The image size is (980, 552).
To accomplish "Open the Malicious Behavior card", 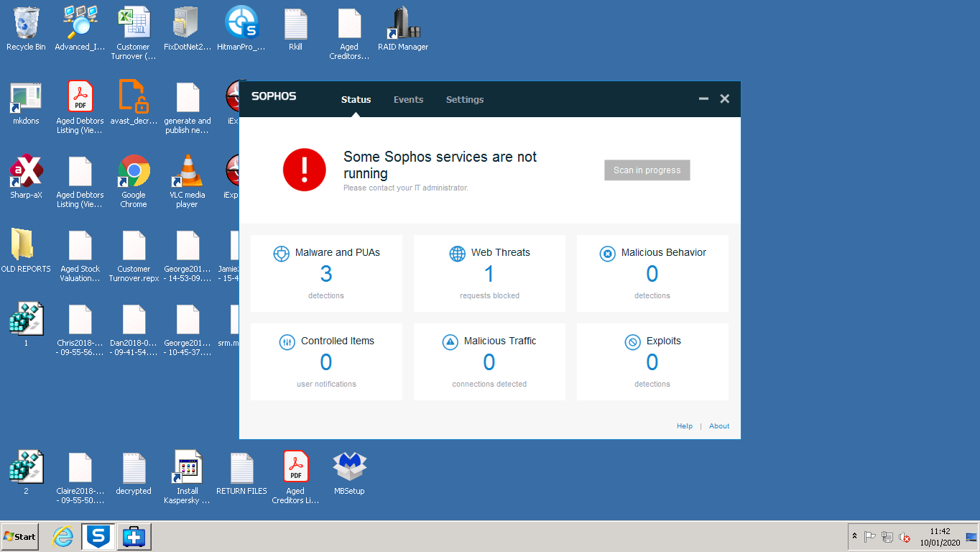I will [652, 273].
